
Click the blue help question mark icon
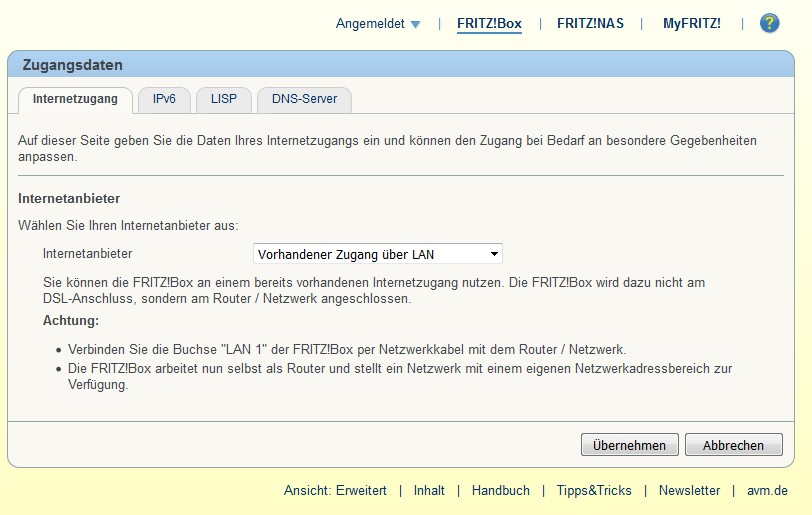[x=769, y=23]
